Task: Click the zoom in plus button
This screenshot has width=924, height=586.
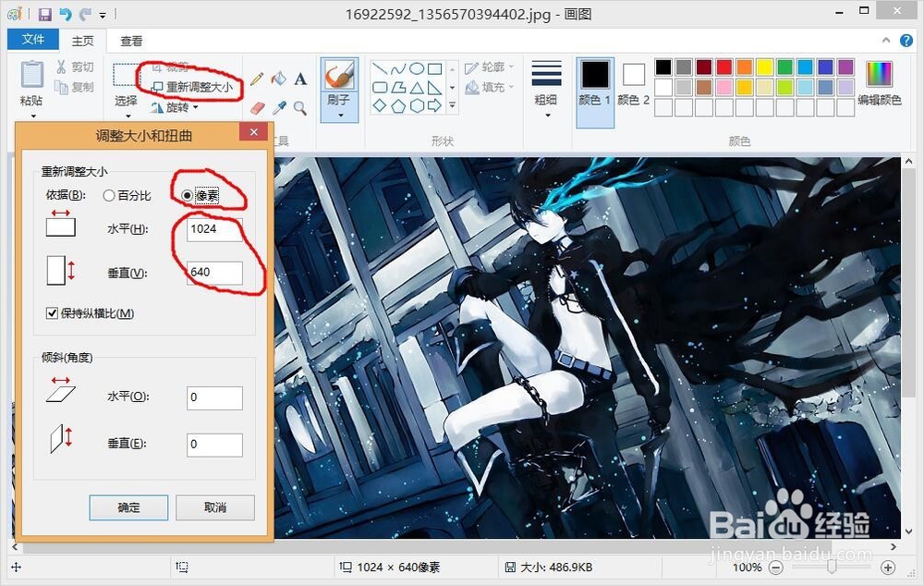Action: point(887,568)
